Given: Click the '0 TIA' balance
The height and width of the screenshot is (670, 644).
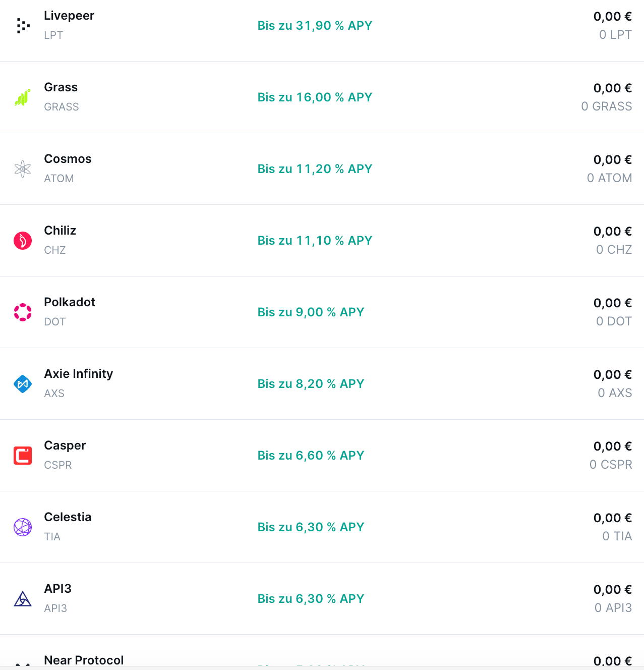Looking at the screenshot, I should (617, 536).
